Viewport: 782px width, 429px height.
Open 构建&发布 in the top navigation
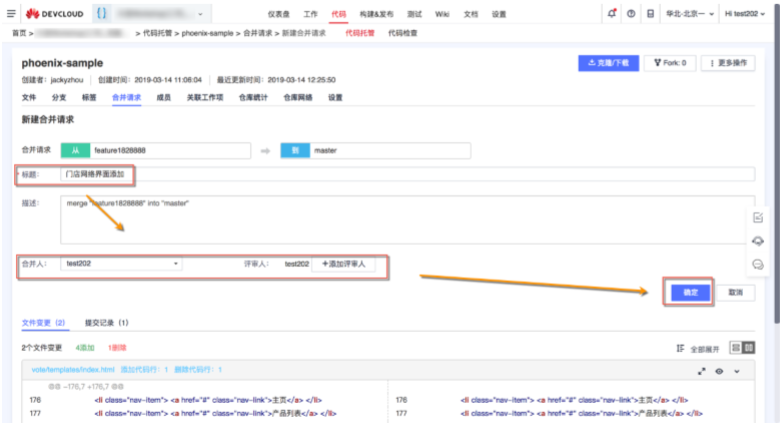tap(376, 14)
